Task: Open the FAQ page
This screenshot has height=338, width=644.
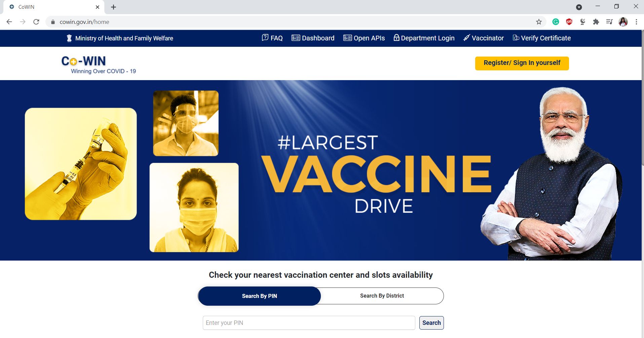Action: point(272,38)
